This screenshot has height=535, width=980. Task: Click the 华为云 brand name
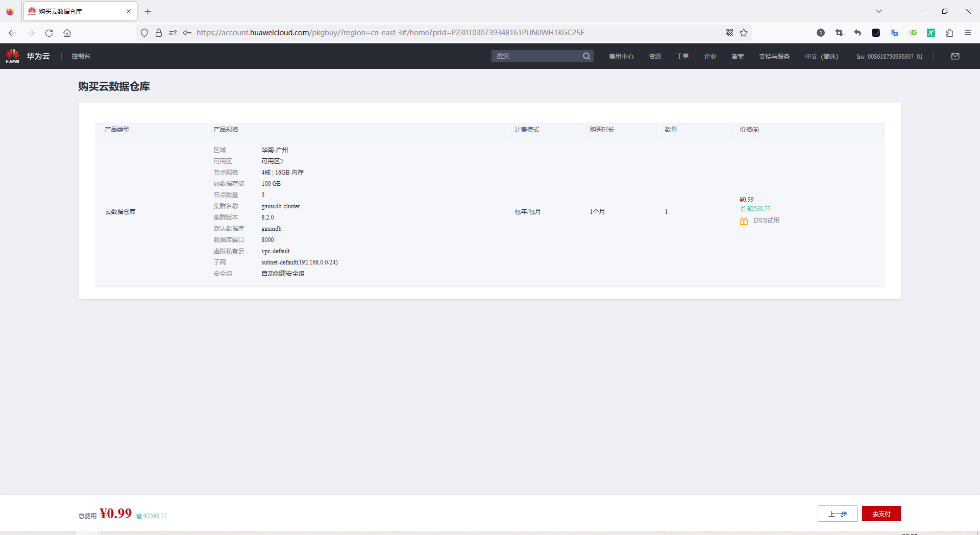[38, 56]
